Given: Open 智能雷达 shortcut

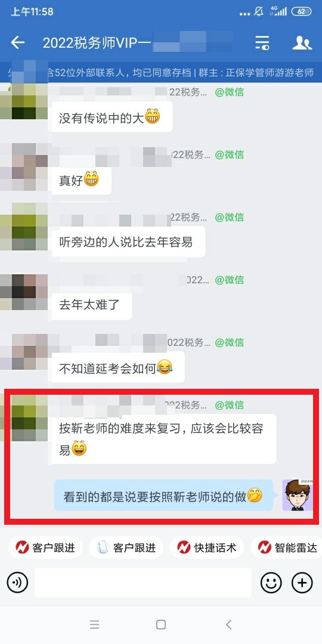Looking at the screenshot, I should pos(287,547).
